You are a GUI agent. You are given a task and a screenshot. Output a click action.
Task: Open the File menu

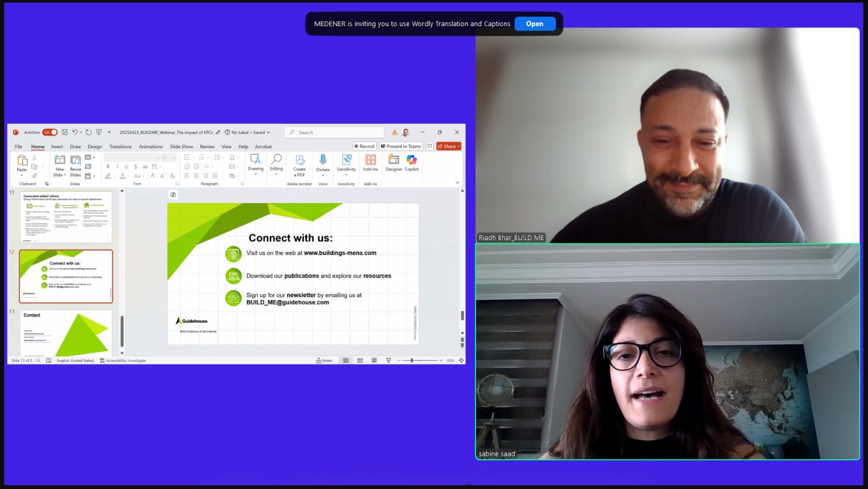click(19, 146)
